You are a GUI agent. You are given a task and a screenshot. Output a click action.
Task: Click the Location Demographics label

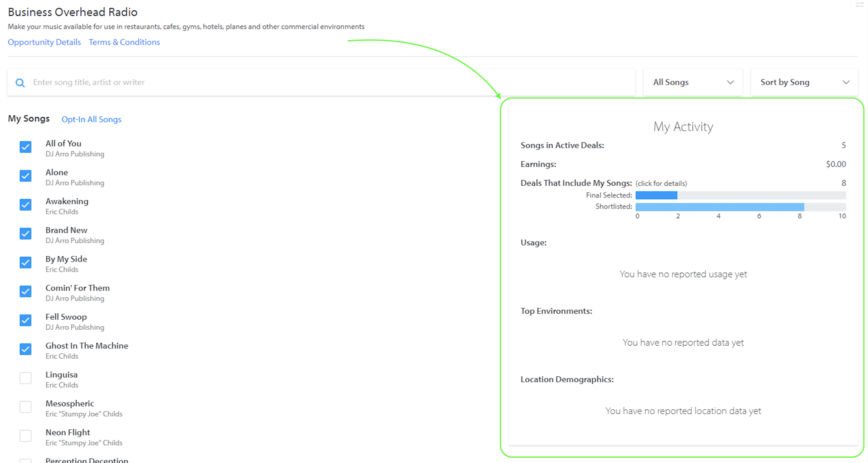click(x=567, y=379)
